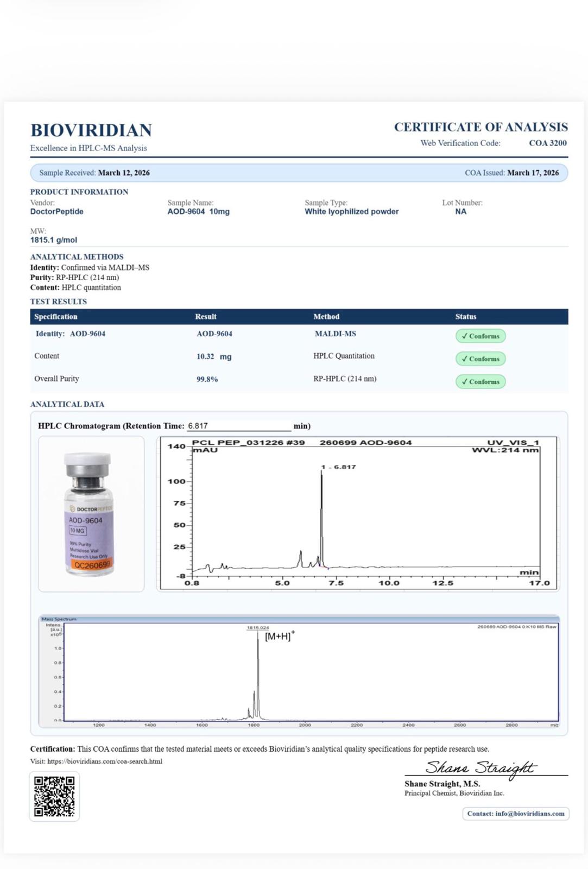Click the Conforms badge in Content row
This screenshot has height=869, width=588.
pyautogui.click(x=480, y=358)
